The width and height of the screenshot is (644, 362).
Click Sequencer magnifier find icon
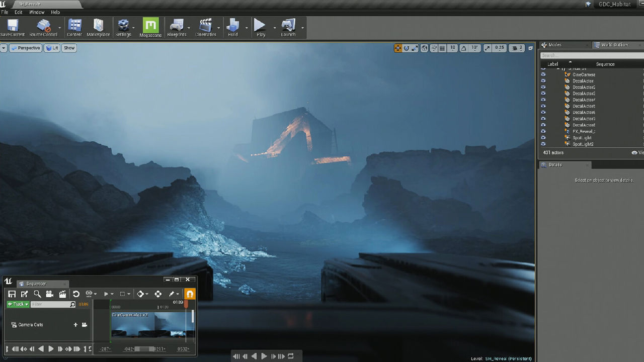tap(37, 294)
